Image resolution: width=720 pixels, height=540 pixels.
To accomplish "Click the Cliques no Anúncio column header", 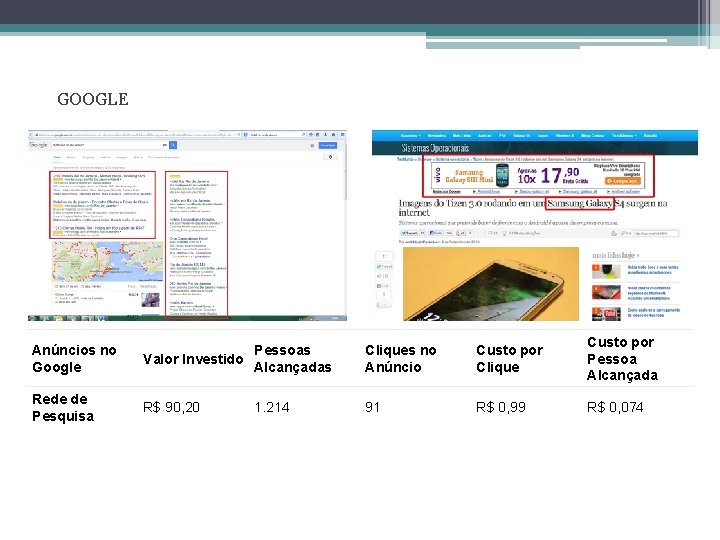I will tap(400, 359).
